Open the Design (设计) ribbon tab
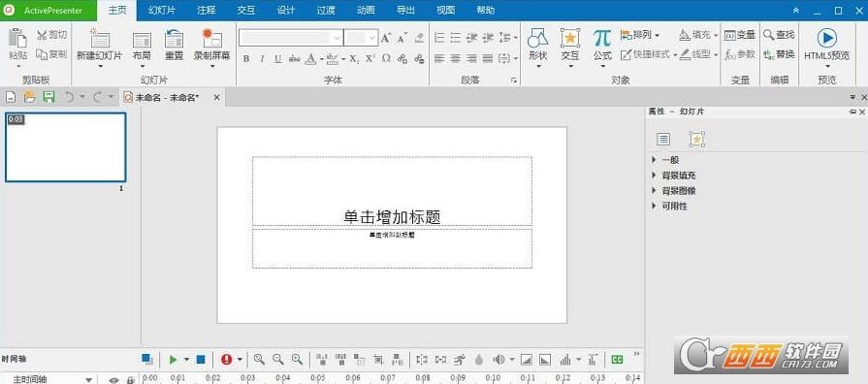868x384 pixels. pos(286,10)
